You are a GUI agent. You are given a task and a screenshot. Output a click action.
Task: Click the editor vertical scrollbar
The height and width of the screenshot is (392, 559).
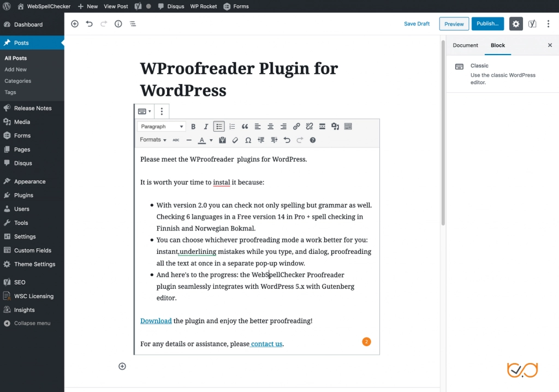pos(443,133)
